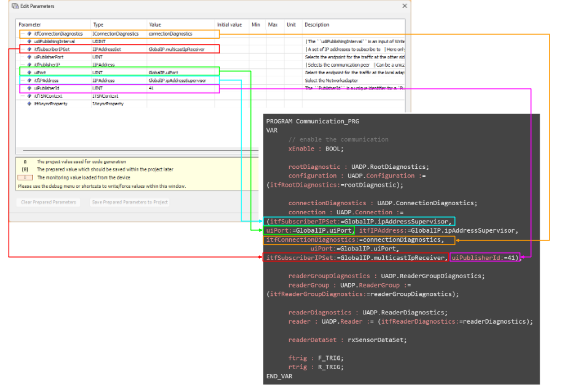567x392 pixels.
Task: Click the empty Value cell of uiPublisherPort
Action: click(180, 57)
